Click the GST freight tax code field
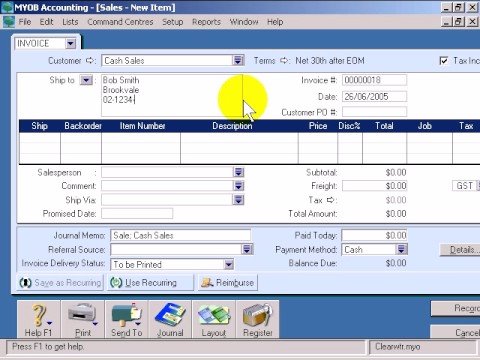The width and height of the screenshot is (480, 360). coord(465,186)
